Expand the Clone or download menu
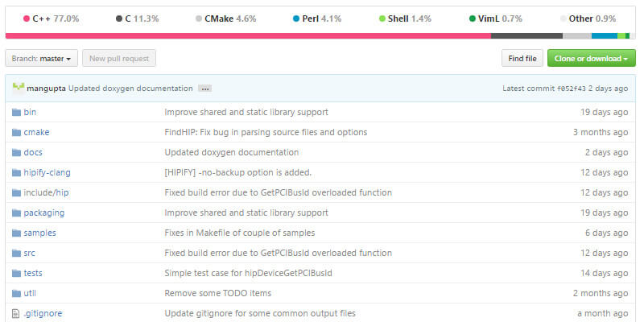The height and width of the screenshot is (322, 644). [x=591, y=58]
